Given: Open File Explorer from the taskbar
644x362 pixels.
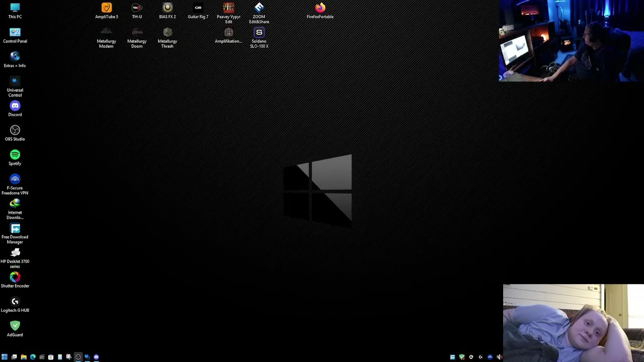Looking at the screenshot, I should pyautogui.click(x=24, y=357).
